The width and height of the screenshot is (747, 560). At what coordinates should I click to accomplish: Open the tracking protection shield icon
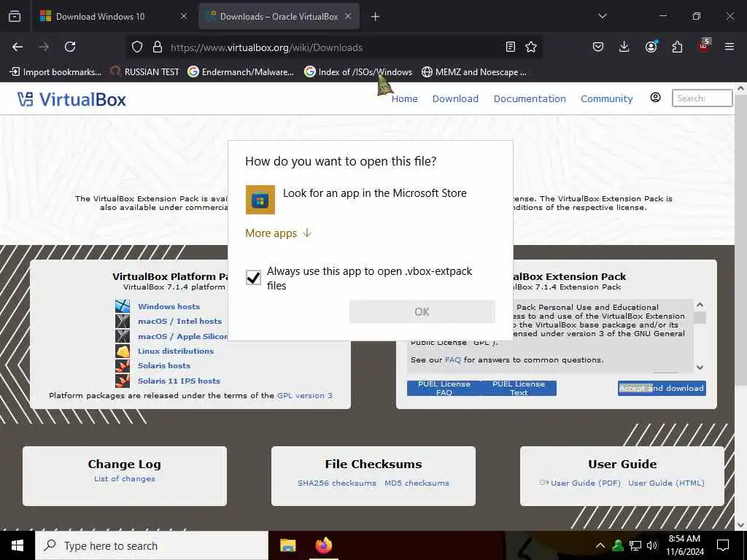click(x=137, y=47)
